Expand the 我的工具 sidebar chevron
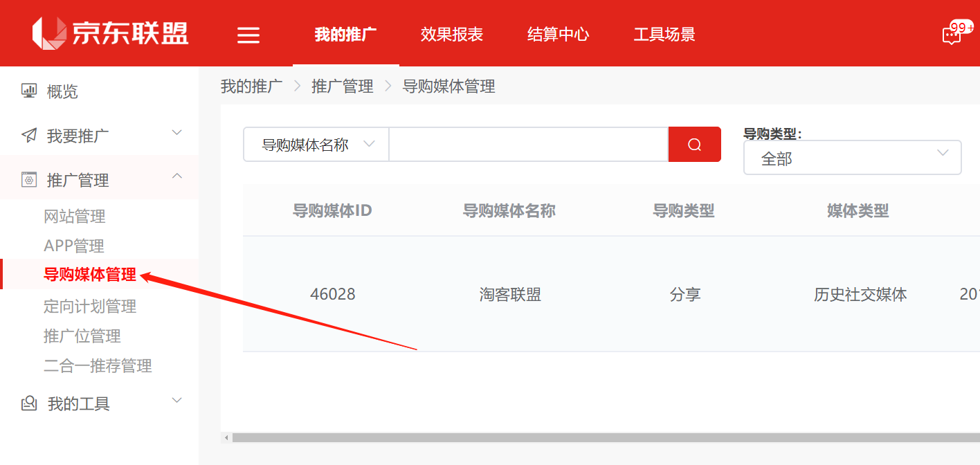This screenshot has width=980, height=465. [x=177, y=400]
